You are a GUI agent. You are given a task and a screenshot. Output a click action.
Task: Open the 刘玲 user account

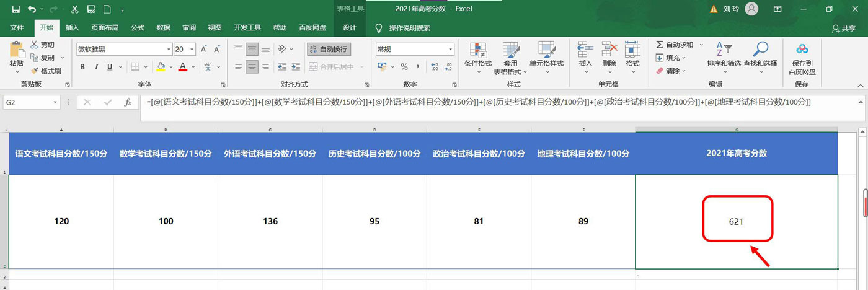click(731, 9)
